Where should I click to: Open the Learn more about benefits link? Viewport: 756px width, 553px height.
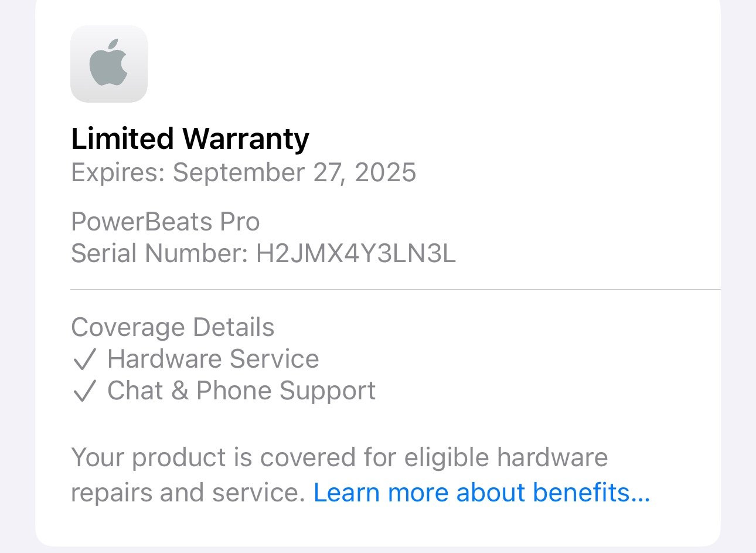482,493
